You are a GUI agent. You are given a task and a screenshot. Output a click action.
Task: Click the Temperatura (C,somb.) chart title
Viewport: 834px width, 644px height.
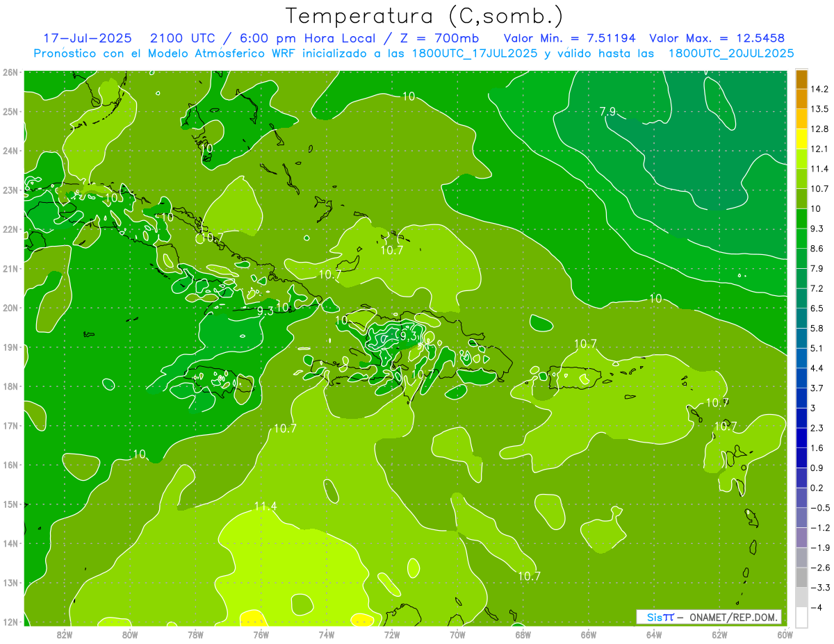pyautogui.click(x=425, y=16)
